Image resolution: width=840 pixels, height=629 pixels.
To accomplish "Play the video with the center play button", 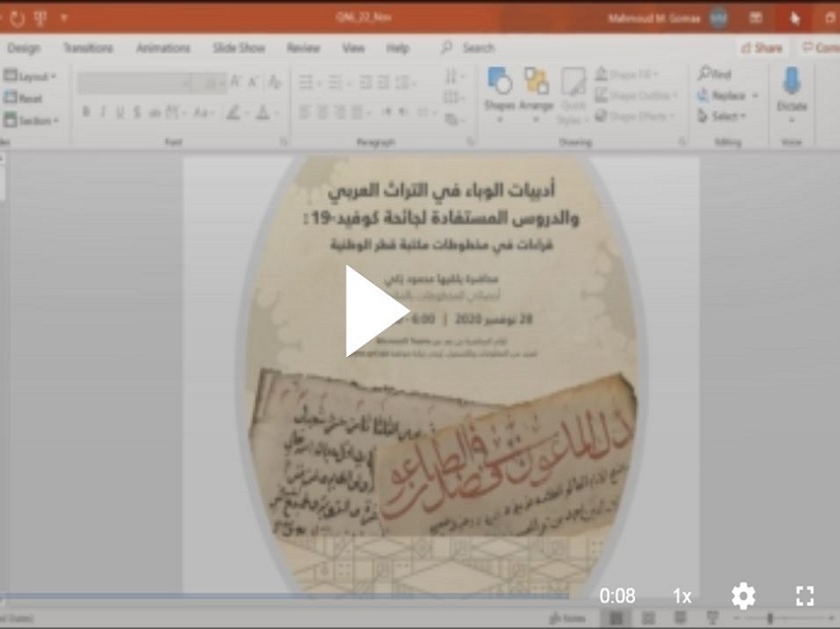I will (x=378, y=311).
